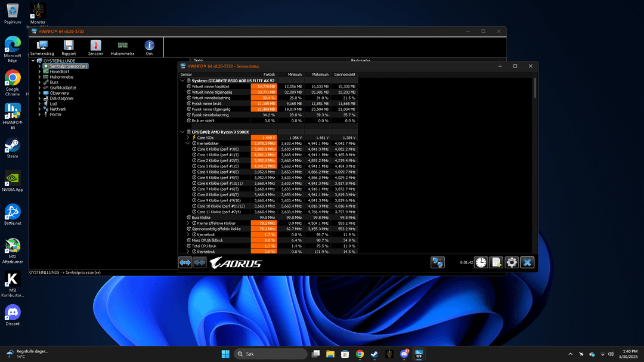The height and width of the screenshot is (362, 644).
Task: Open Sammendrag summary in HWiNFO toolbar
Action: pyautogui.click(x=42, y=48)
